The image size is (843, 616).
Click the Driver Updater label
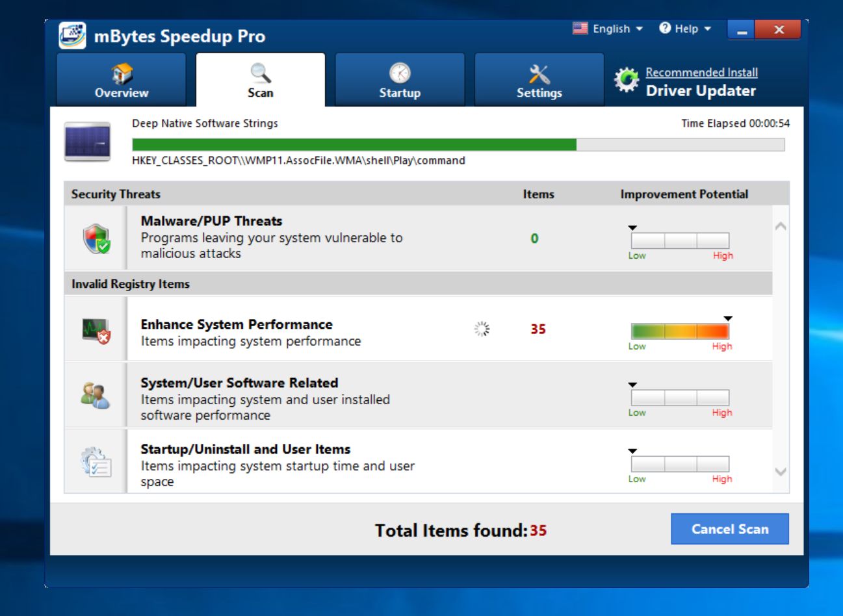[x=701, y=91]
